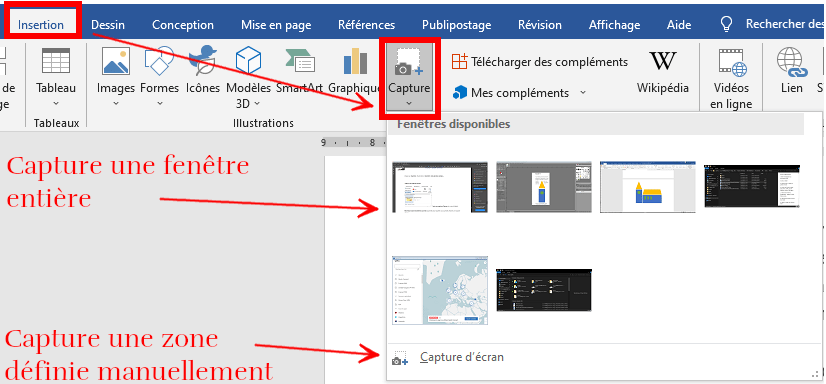The height and width of the screenshot is (384, 826).
Task: Click the Formes shapes icon
Action: [159, 61]
